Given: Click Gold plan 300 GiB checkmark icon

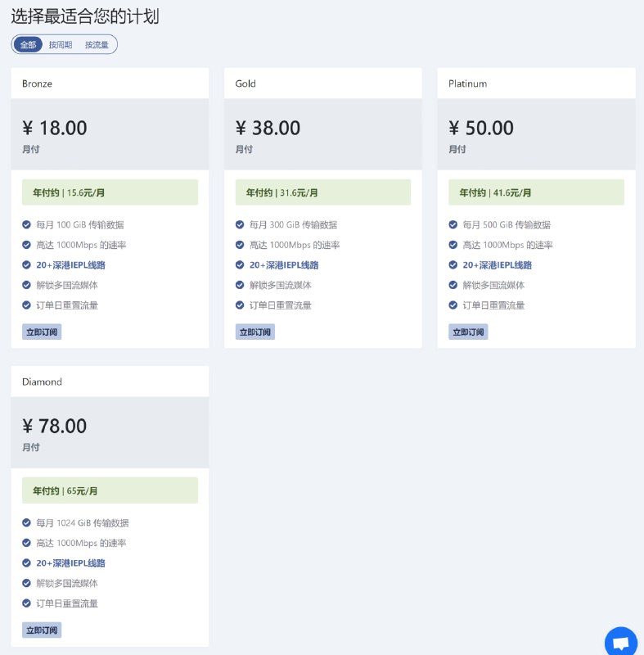Looking at the screenshot, I should pos(240,224).
